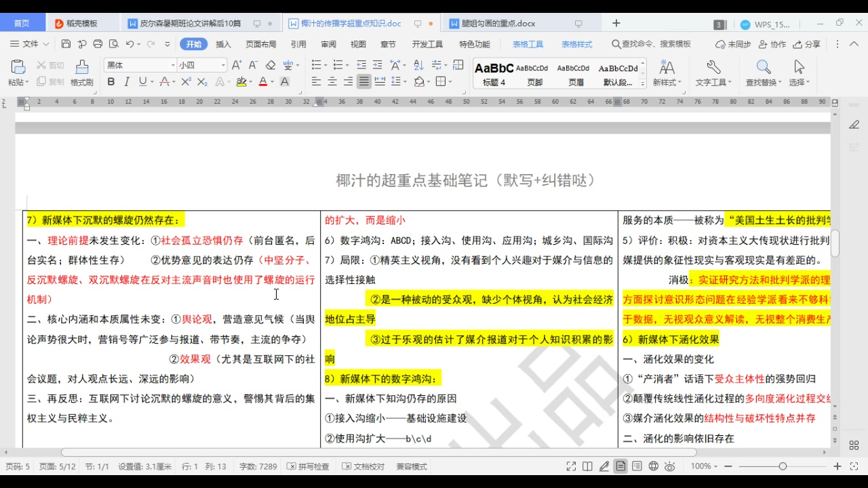Switch to the 审阅 (Review) tab

point(328,44)
